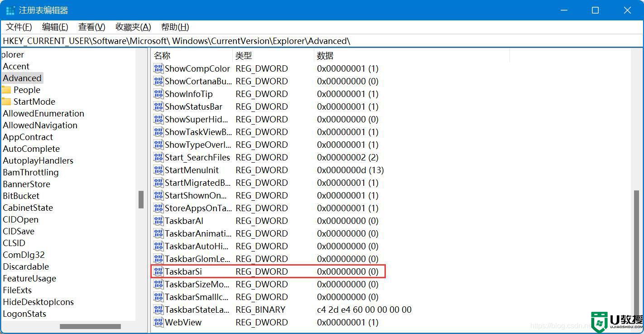Screen dimensions: 644x334
Task: Select the AutoComplete key
Action: pos(31,149)
